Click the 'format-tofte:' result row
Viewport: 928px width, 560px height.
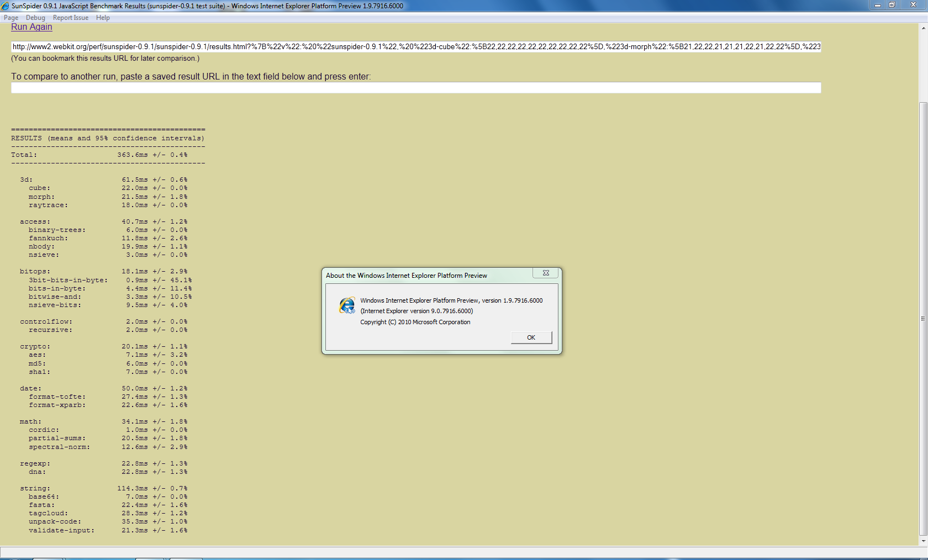(x=108, y=397)
